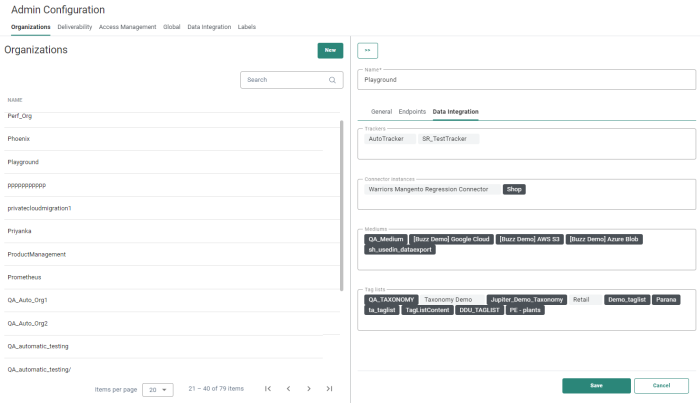Deselect the QA_TAXONOMY tag list chip
The height and width of the screenshot is (403, 700).
tap(391, 299)
